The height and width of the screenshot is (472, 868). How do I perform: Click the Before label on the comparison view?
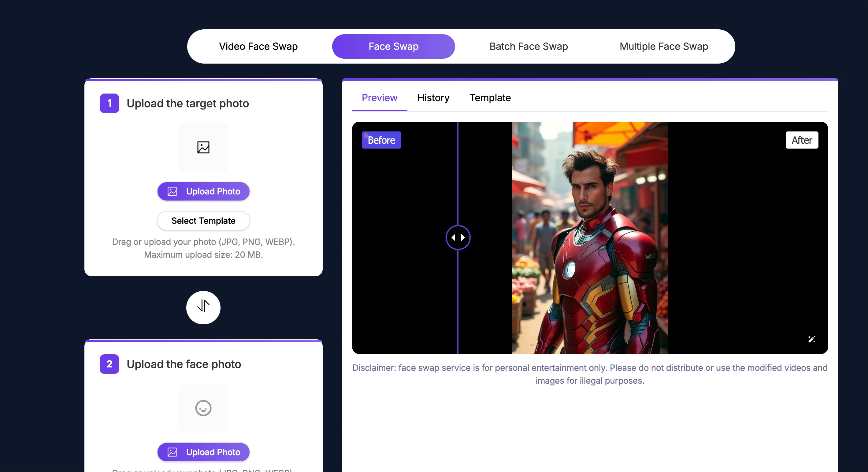[381, 140]
